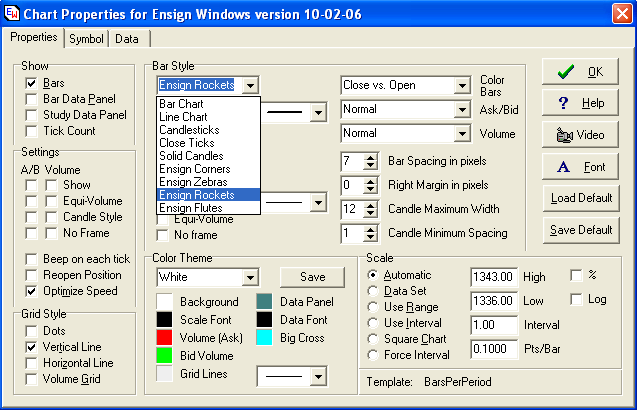Click the High scale value field
The width and height of the screenshot is (637, 410).
click(492, 276)
